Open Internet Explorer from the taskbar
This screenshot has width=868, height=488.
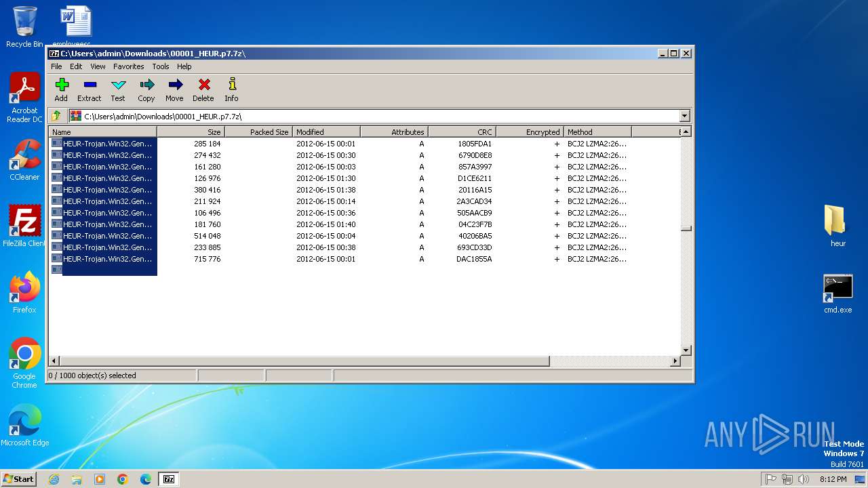54,479
